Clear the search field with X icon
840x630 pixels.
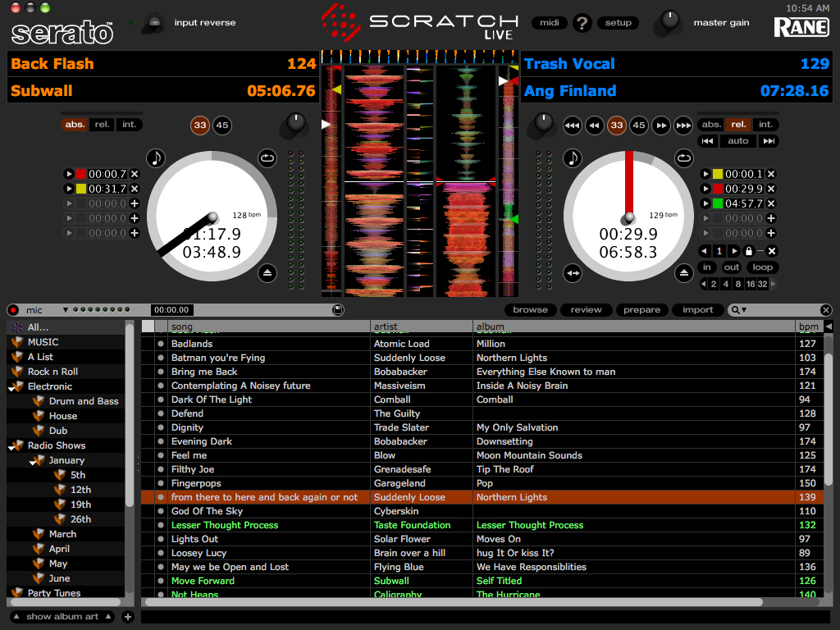click(825, 310)
